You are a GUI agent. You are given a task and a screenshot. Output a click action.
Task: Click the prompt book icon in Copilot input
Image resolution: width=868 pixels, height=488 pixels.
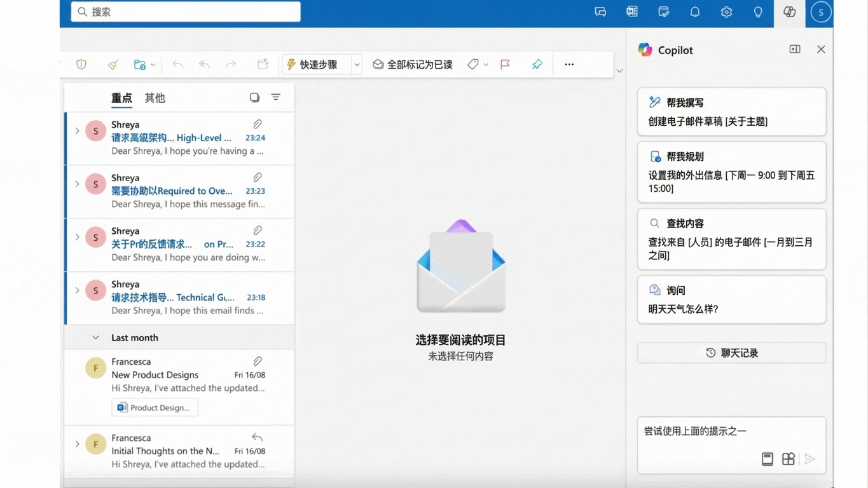coord(768,459)
